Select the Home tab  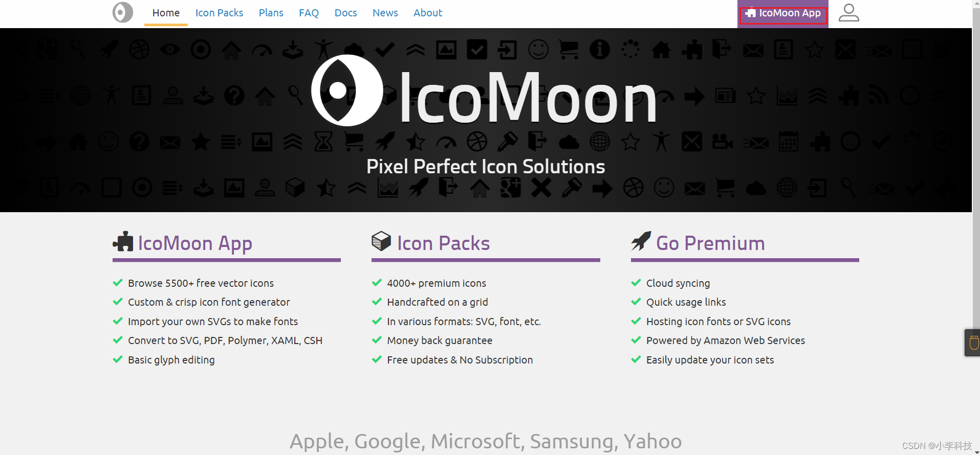(x=166, y=13)
